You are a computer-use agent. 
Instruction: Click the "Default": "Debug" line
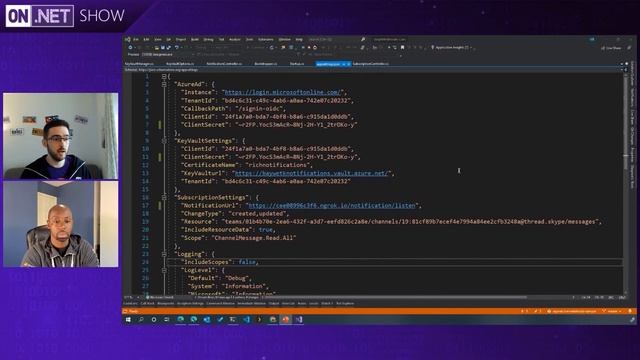click(219, 278)
